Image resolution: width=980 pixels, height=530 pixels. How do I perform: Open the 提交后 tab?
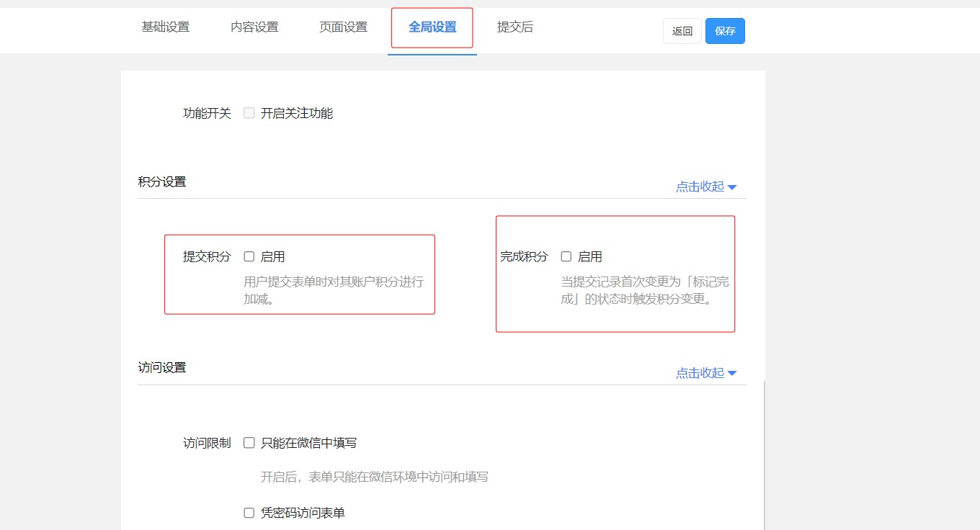514,27
